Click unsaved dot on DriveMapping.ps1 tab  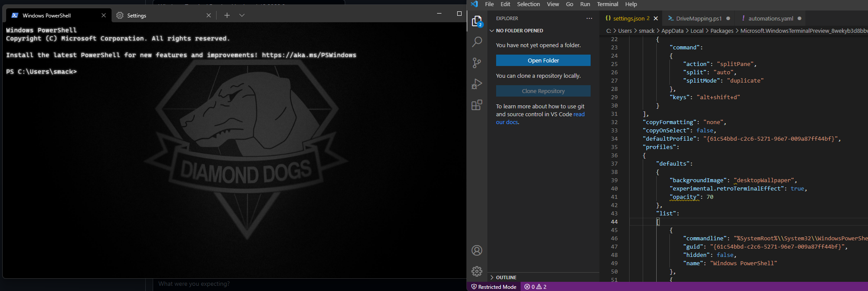tap(728, 18)
